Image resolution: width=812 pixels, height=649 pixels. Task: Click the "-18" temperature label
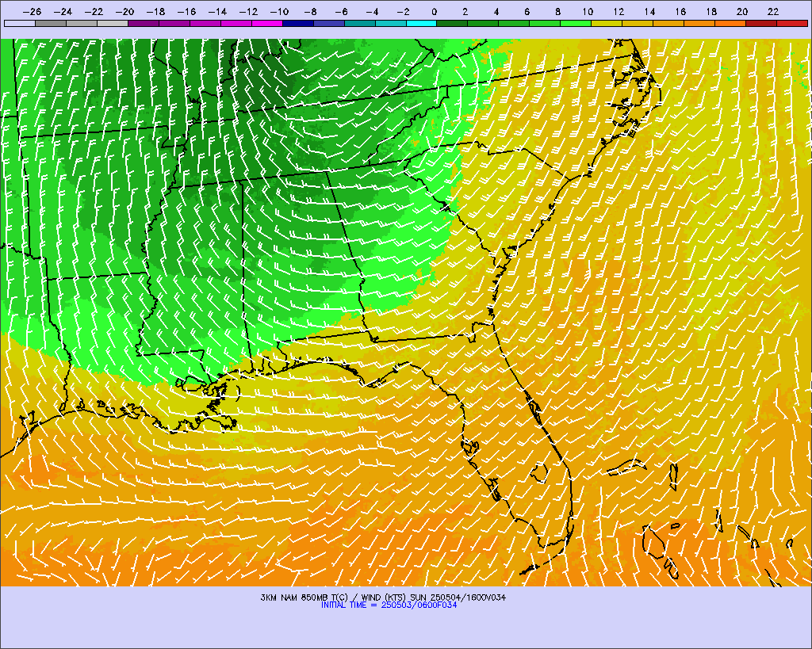156,11
